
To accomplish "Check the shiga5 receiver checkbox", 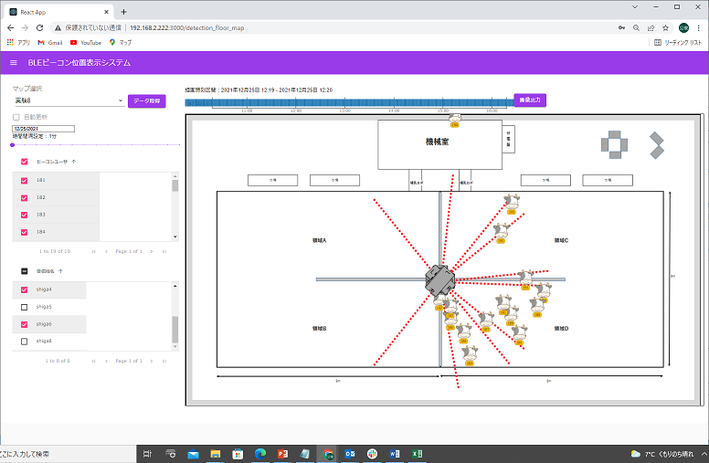I will tap(23, 307).
